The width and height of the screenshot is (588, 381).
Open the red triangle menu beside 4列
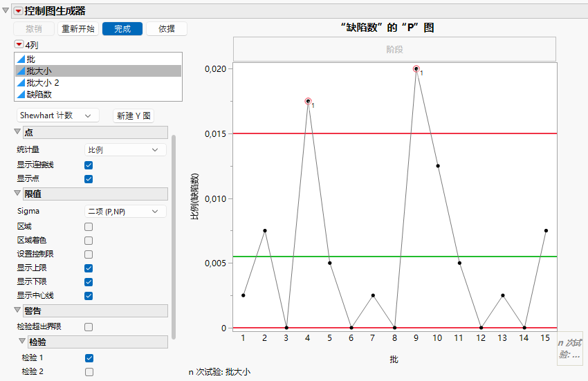19,44
